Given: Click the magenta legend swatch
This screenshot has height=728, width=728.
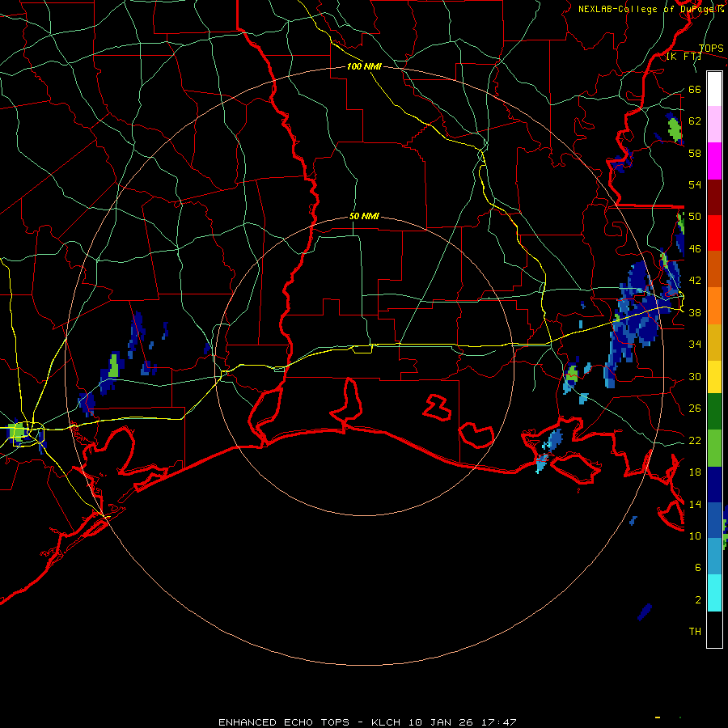Looking at the screenshot, I should pos(714,161).
